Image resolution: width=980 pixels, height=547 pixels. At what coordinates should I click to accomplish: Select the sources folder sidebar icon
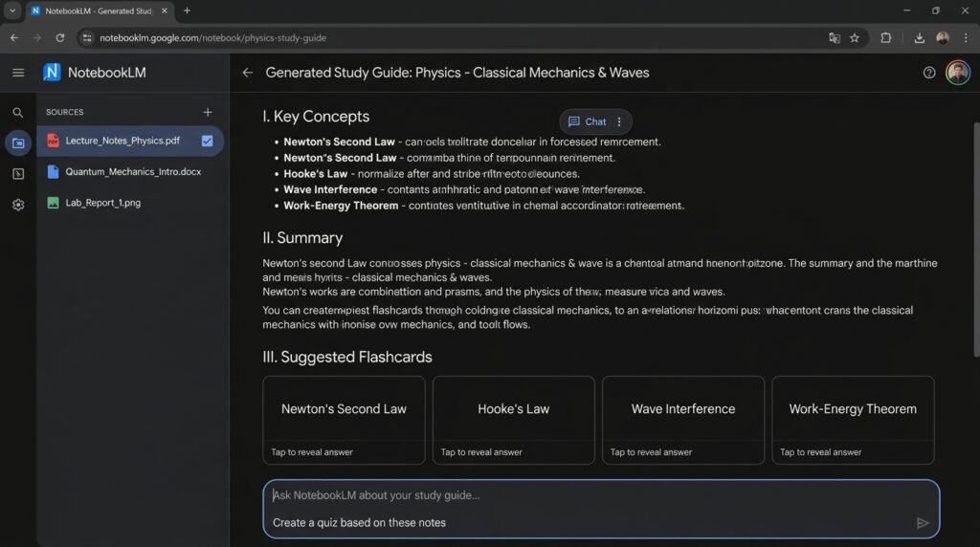coord(18,143)
